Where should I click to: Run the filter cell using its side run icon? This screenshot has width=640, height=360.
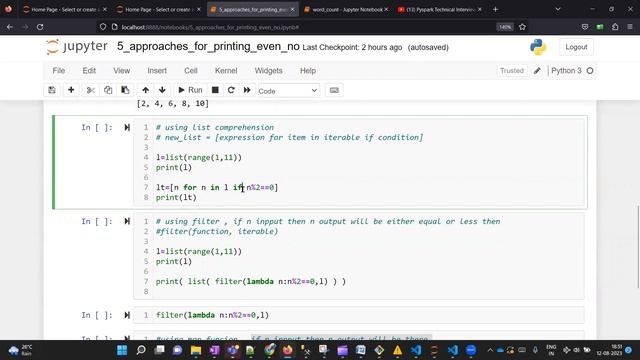tap(127, 221)
